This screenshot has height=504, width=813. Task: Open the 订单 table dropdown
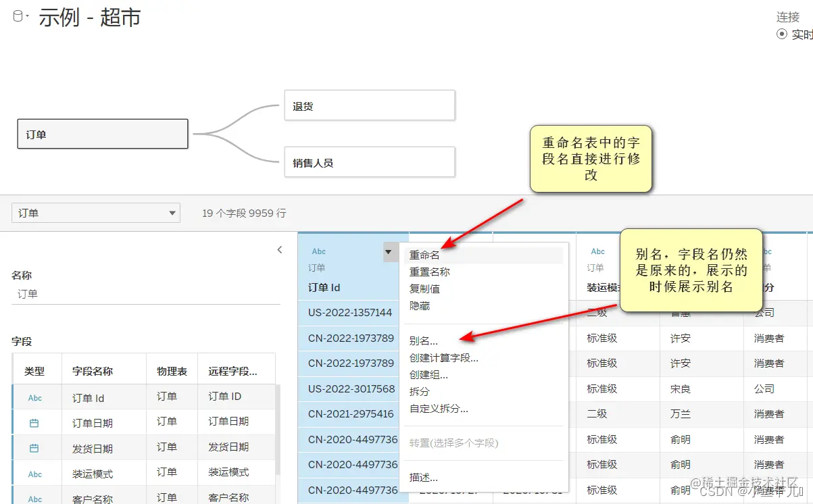[96, 213]
